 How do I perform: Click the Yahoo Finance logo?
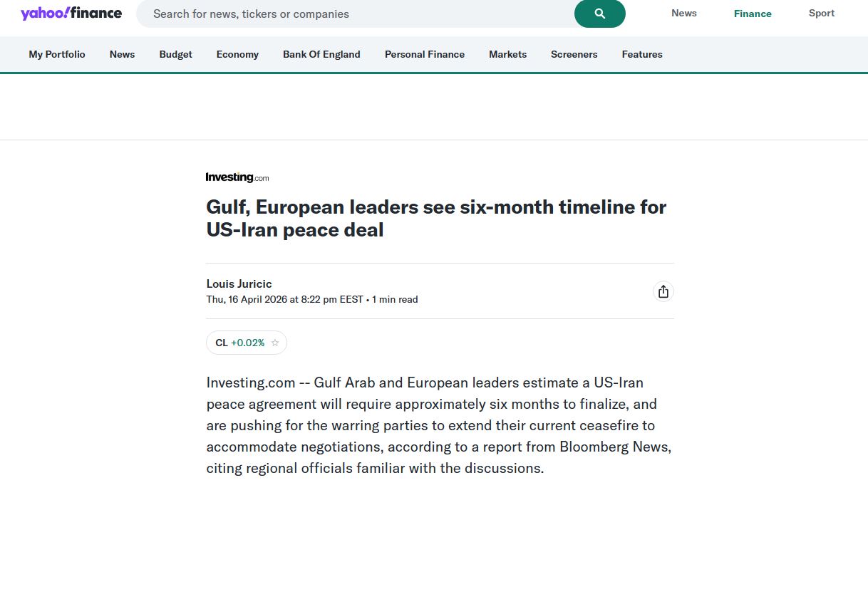(71, 14)
